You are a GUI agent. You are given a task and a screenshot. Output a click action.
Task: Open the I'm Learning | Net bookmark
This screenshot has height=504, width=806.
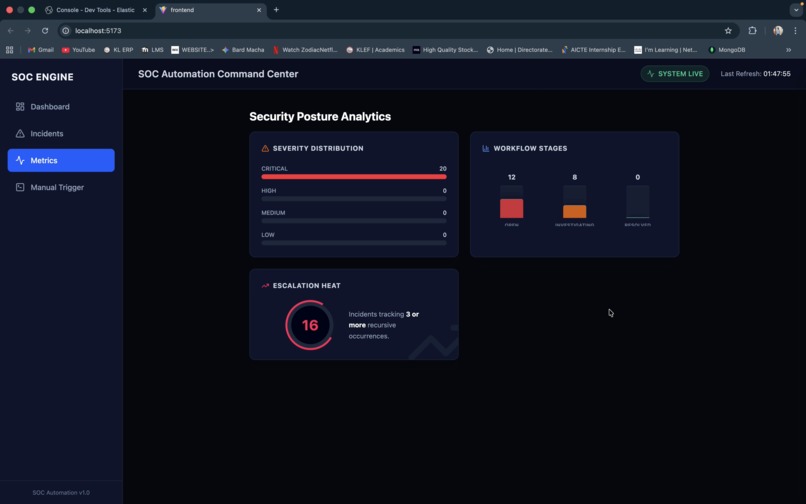(666, 50)
